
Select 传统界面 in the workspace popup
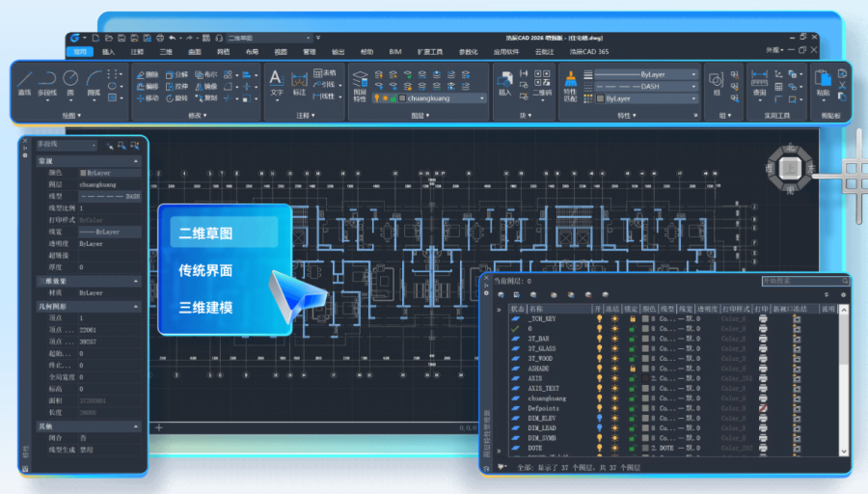[205, 271]
